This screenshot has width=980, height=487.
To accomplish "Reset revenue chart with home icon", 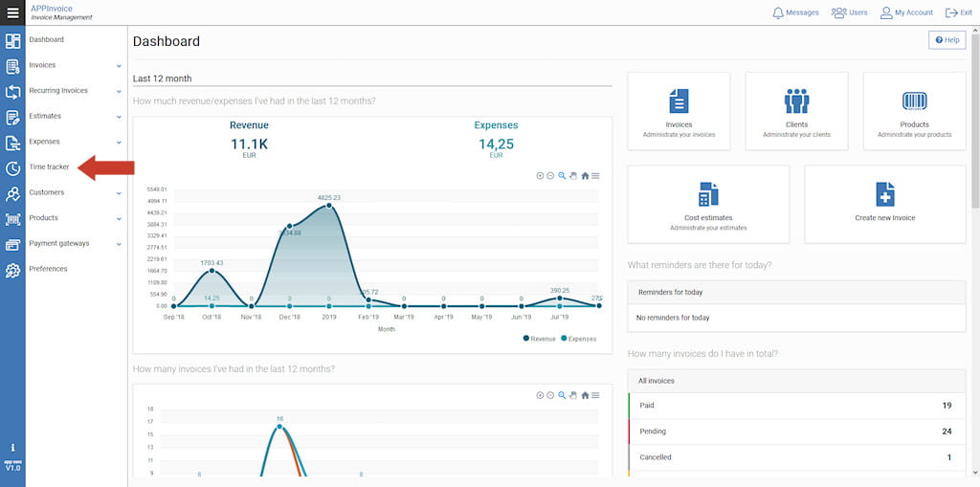I will point(585,176).
